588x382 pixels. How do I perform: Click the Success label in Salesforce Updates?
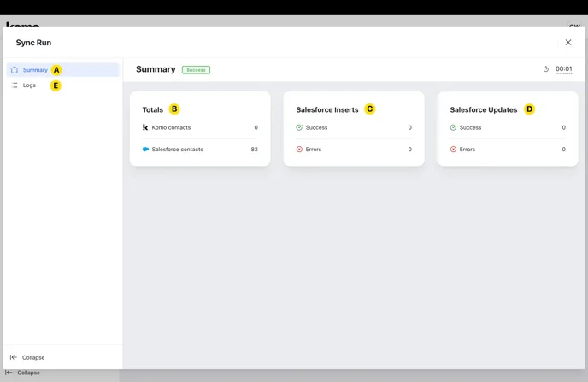click(x=470, y=127)
